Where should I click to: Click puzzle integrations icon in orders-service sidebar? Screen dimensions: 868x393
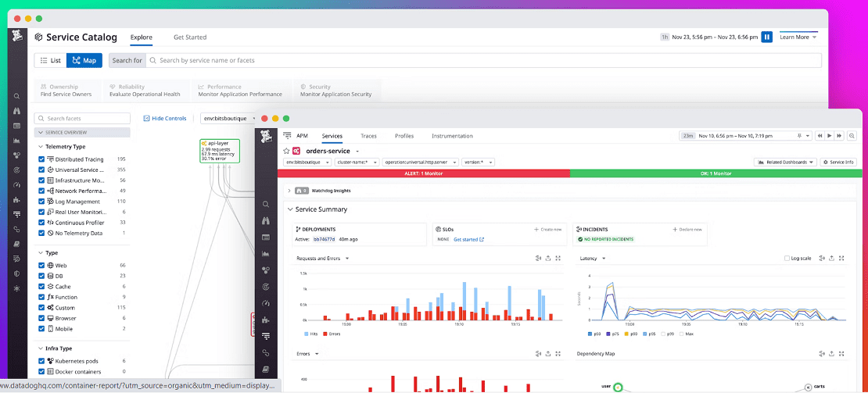(x=266, y=320)
